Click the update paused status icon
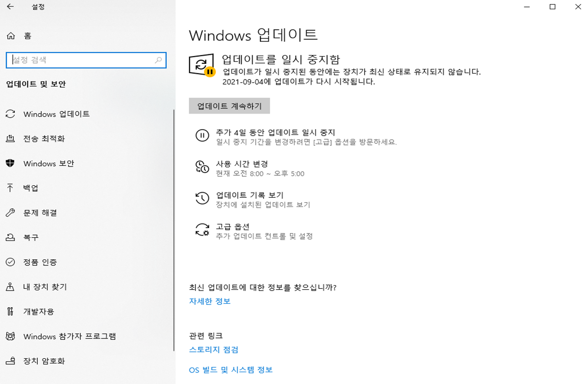This screenshot has height=384, width=588. 202,65
